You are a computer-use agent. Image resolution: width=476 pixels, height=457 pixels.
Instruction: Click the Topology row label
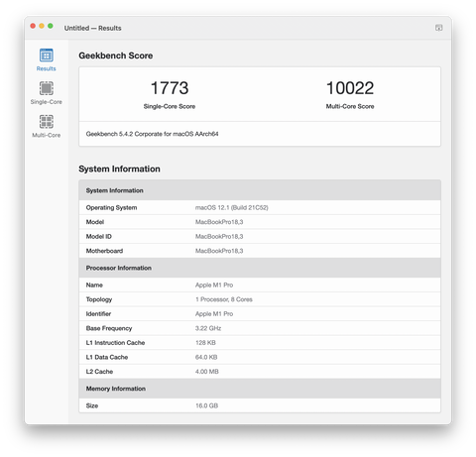(x=99, y=299)
